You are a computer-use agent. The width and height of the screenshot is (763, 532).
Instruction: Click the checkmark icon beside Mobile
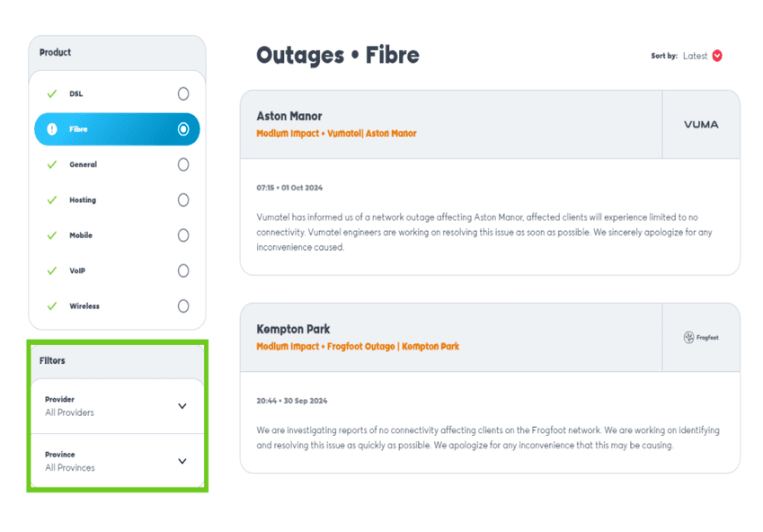pyautogui.click(x=52, y=235)
